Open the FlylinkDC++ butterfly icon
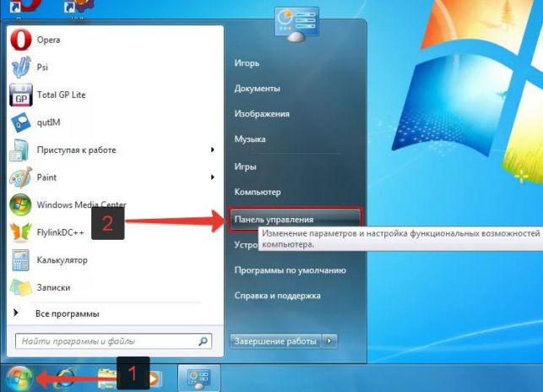Viewport: 543px width, 392px height. tap(21, 231)
